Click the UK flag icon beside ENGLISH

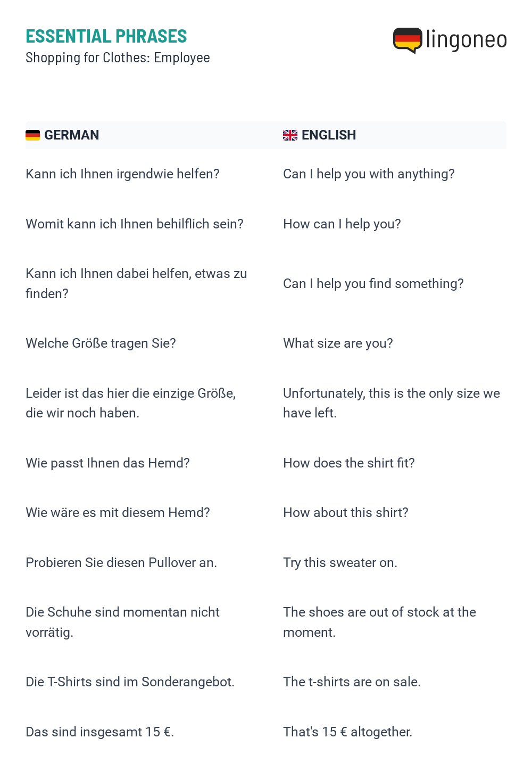pyautogui.click(x=290, y=135)
